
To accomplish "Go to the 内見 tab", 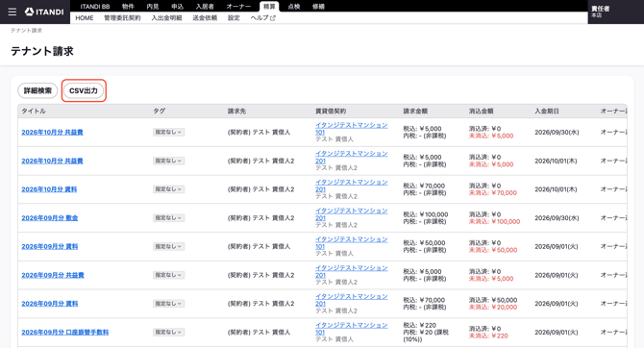I will (153, 6).
